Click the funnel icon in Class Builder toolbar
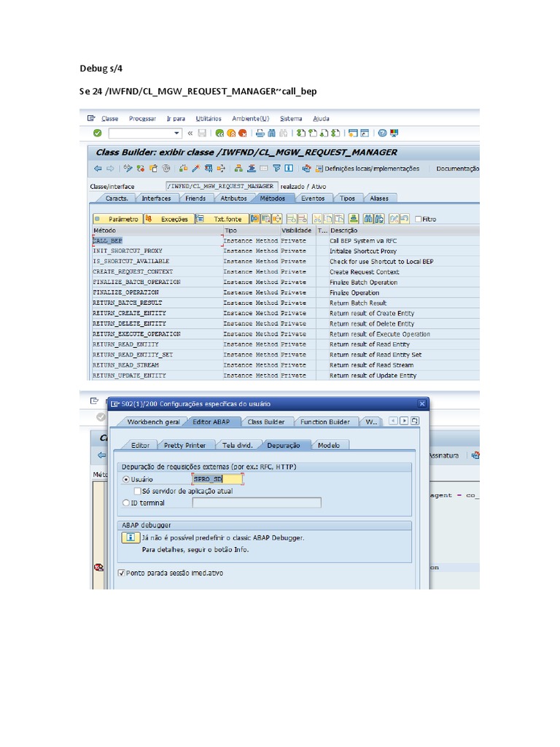The width and height of the screenshot is (560, 747). [276, 169]
